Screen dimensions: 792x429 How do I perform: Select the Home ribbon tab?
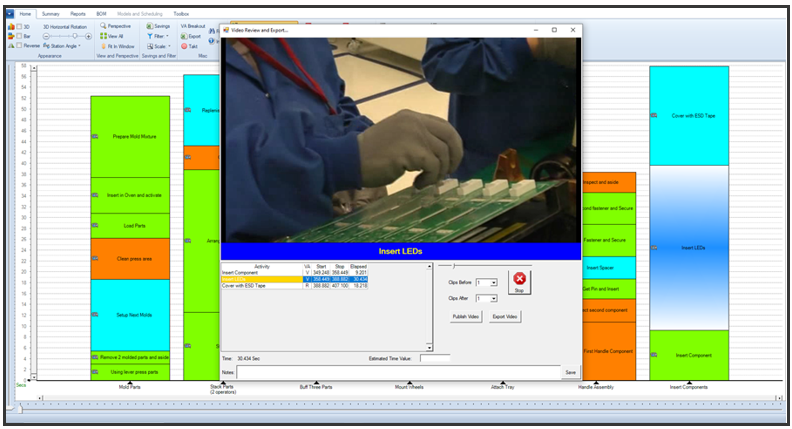[25, 14]
